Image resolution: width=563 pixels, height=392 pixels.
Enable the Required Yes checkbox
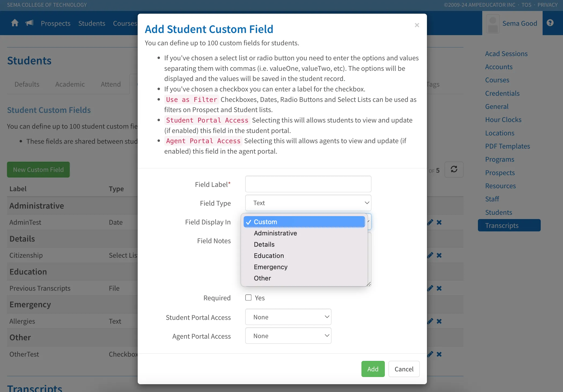248,298
